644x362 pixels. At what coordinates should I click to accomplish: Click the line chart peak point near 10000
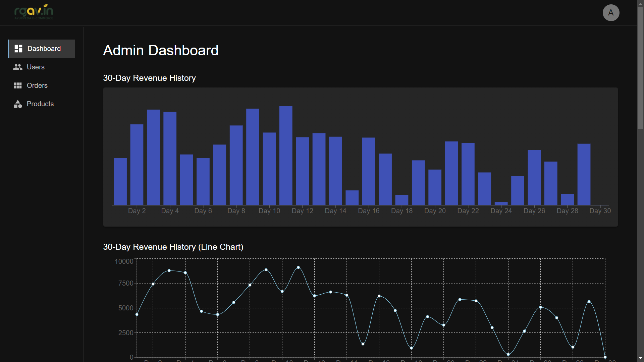click(298, 267)
